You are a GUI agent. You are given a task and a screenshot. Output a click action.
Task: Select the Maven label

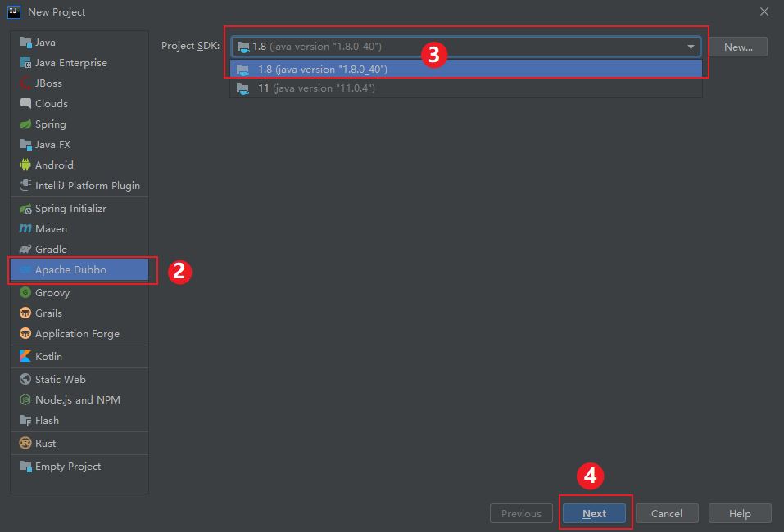click(51, 229)
